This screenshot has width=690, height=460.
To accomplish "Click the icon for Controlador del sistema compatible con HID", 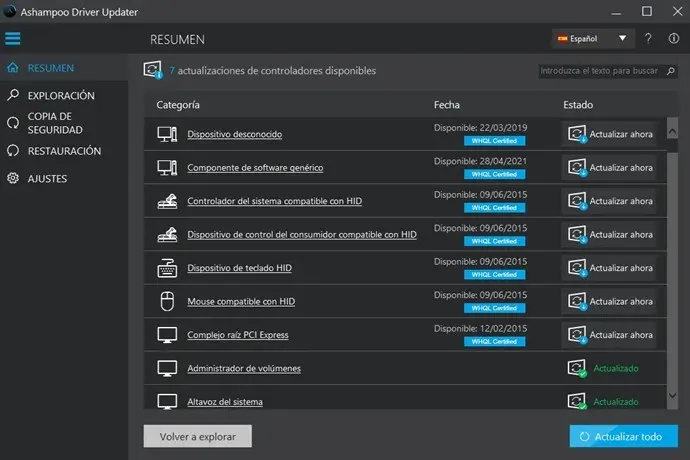I will tap(167, 201).
